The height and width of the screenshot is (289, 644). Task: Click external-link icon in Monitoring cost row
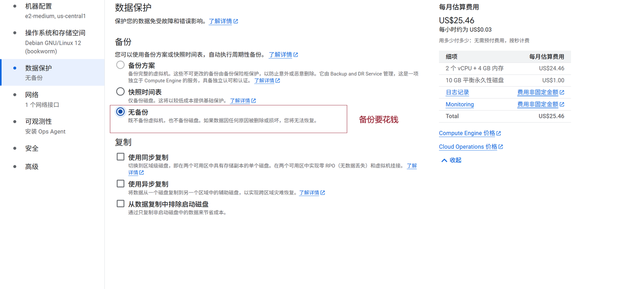pyautogui.click(x=562, y=104)
